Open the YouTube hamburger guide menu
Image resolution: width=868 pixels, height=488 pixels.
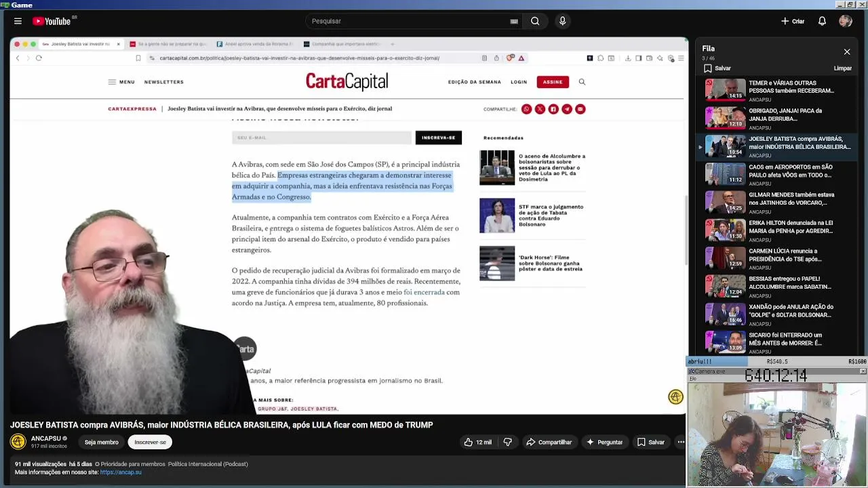tap(18, 21)
